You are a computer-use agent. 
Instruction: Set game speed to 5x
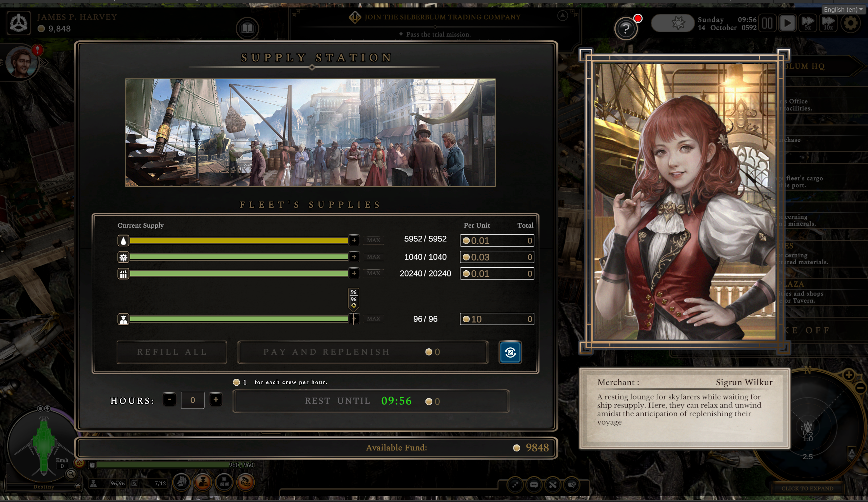[807, 23]
